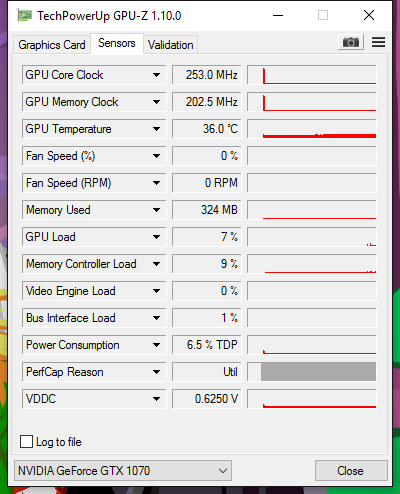Viewport: 400px width, 494px height.
Task: Open the Memory Used dropdown arrow
Action: 156,210
